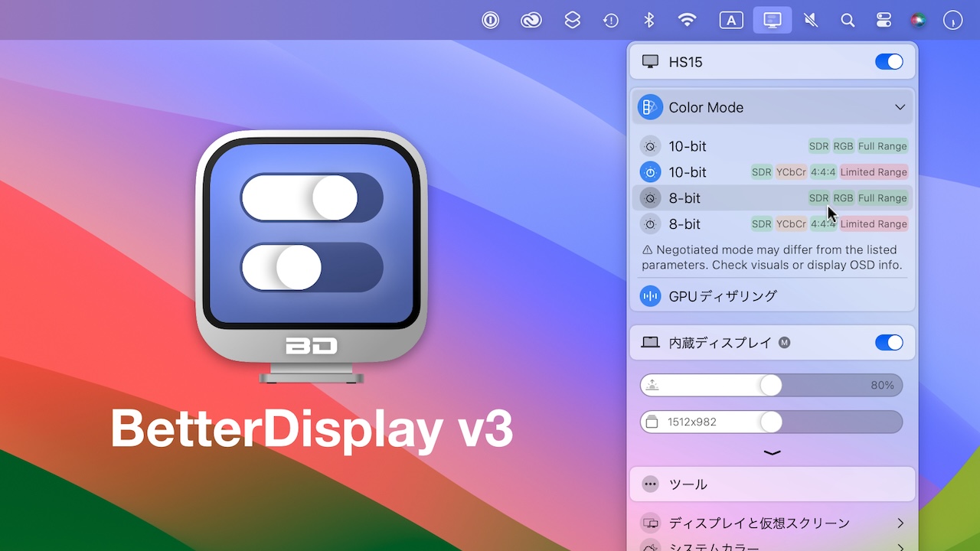Image resolution: width=980 pixels, height=551 pixels.
Task: Click the BetterDisplay menu bar icon
Action: tap(773, 20)
